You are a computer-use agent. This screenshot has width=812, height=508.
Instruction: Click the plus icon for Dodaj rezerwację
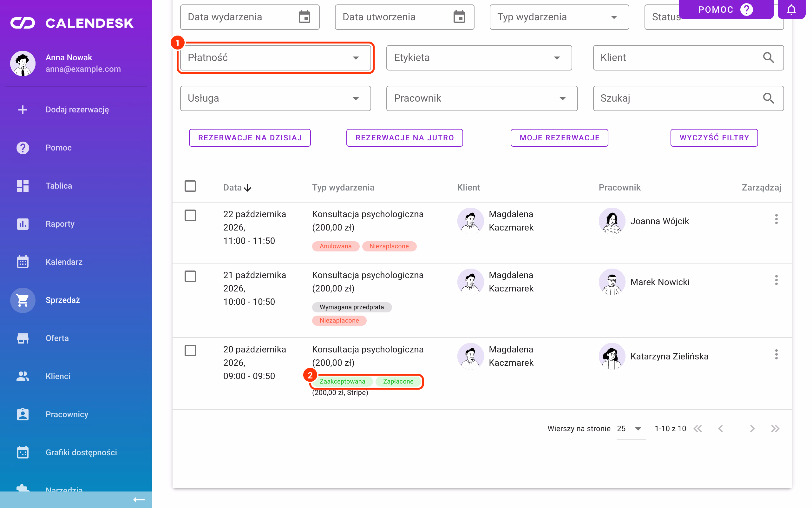[x=23, y=110]
